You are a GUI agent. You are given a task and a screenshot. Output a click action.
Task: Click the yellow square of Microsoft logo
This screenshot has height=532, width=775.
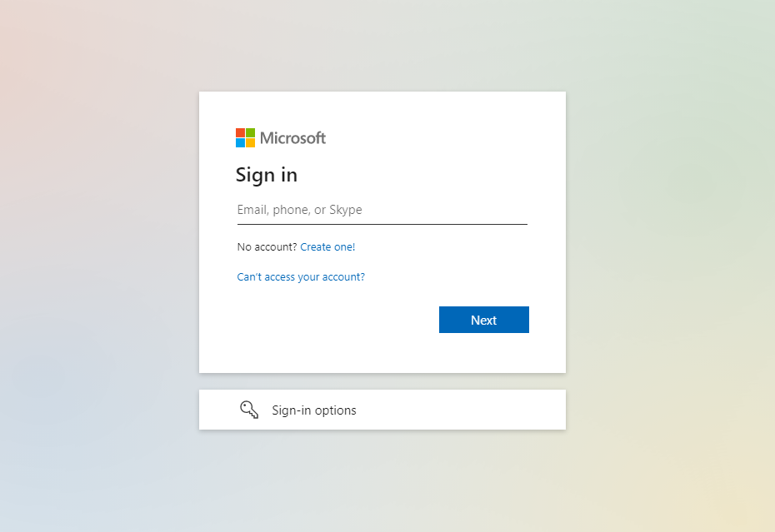click(251, 143)
